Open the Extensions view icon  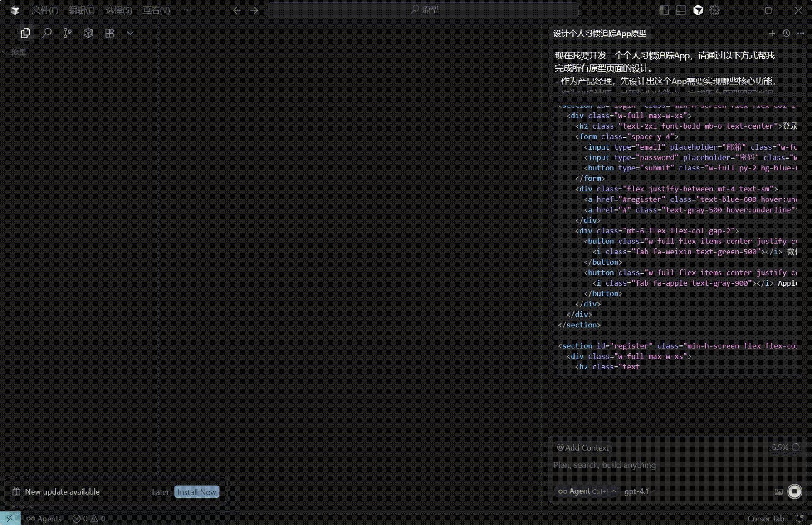click(109, 33)
